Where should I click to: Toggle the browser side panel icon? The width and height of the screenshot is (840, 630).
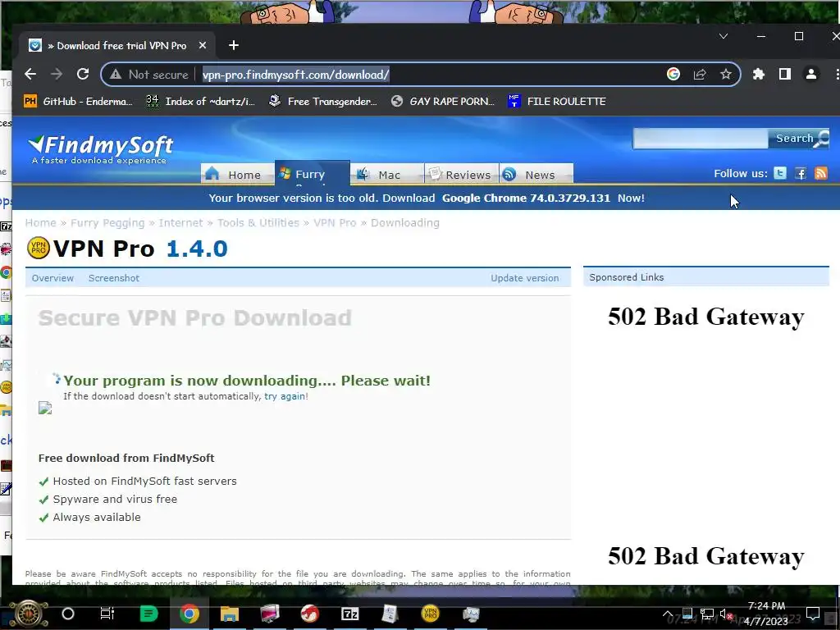[785, 74]
